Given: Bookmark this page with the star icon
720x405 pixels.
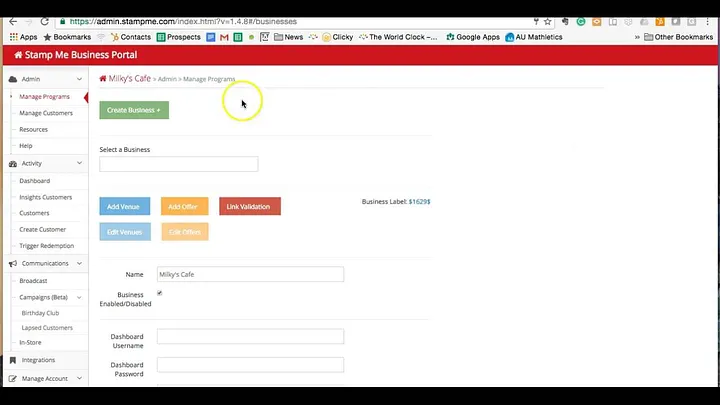Looking at the screenshot, I should pyautogui.click(x=547, y=22).
